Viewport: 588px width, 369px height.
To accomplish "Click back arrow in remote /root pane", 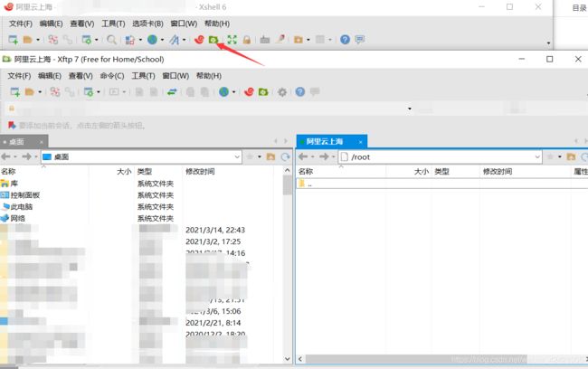I will pos(303,156).
